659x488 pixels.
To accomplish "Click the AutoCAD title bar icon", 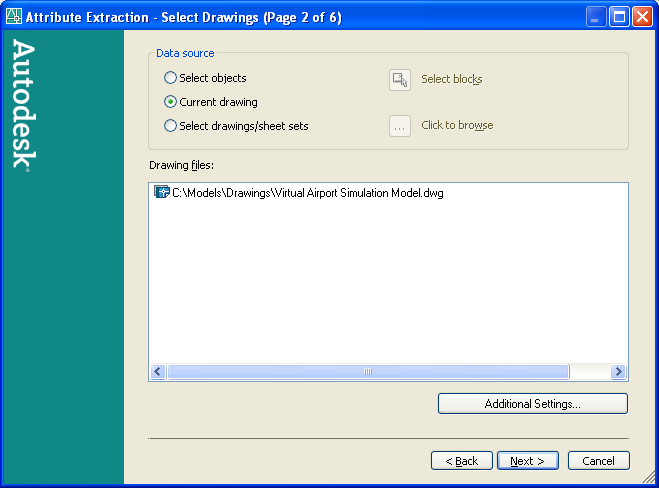I will coord(13,16).
